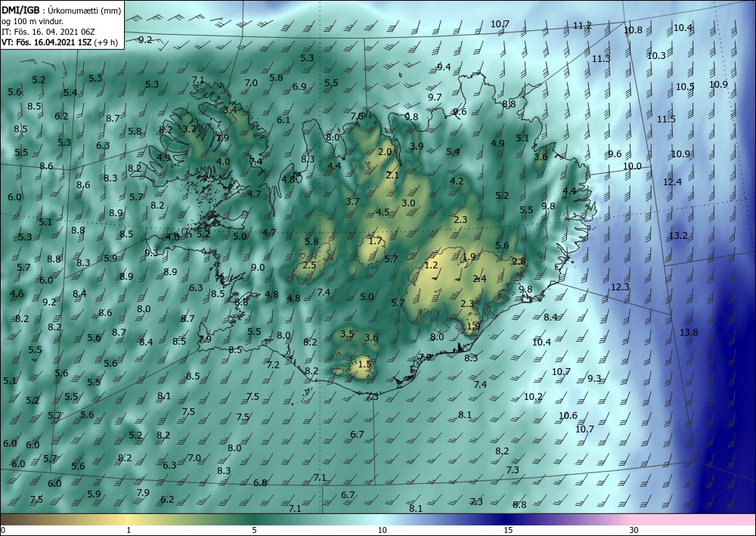This screenshot has width=756, height=536.
Task: Click the value "1.5" on the southern glacier
Action: coord(365,364)
